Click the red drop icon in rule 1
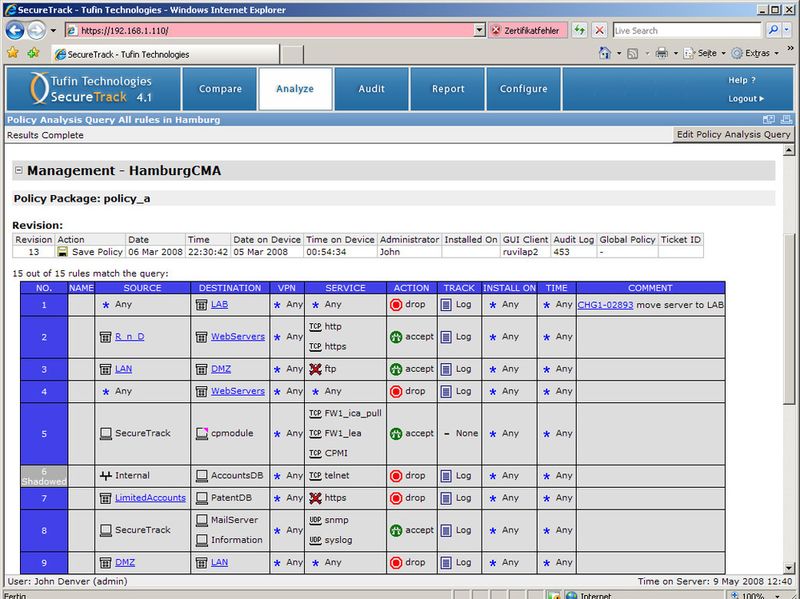Image resolution: width=800 pixels, height=599 pixels. [396, 305]
